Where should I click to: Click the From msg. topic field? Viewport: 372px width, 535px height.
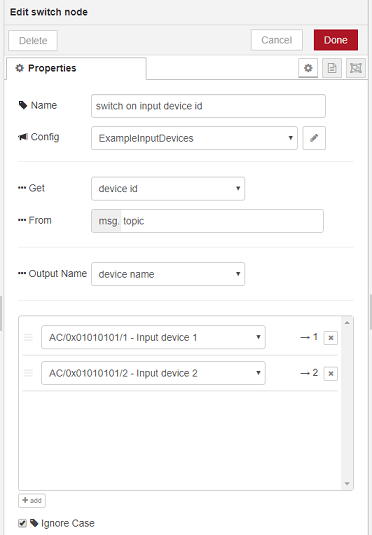(x=207, y=221)
